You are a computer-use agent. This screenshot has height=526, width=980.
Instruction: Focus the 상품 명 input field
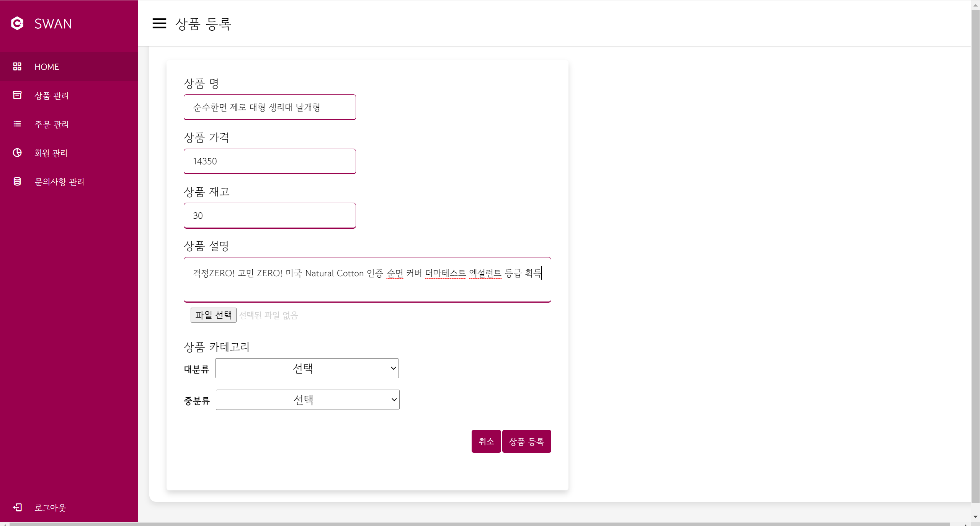coord(269,107)
